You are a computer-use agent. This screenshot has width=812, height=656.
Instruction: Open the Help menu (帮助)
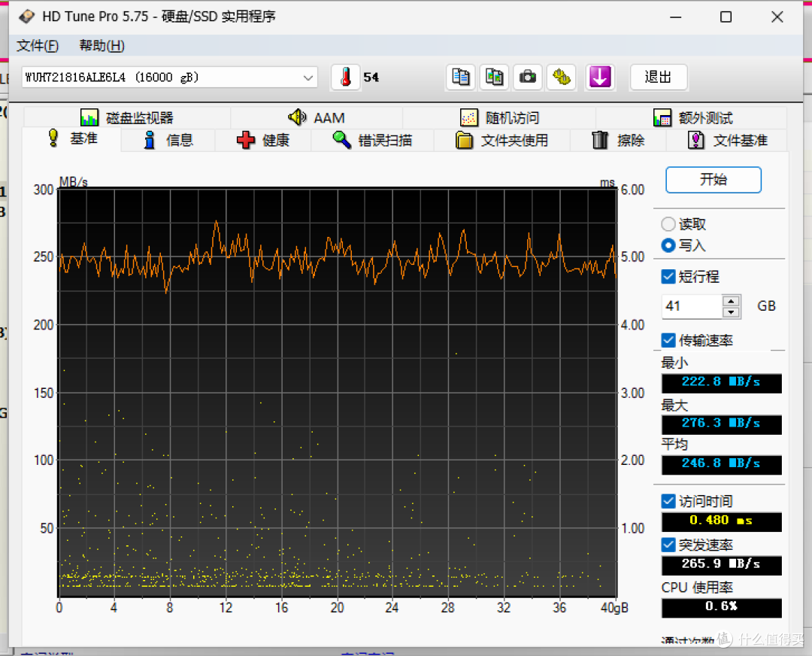[101, 46]
